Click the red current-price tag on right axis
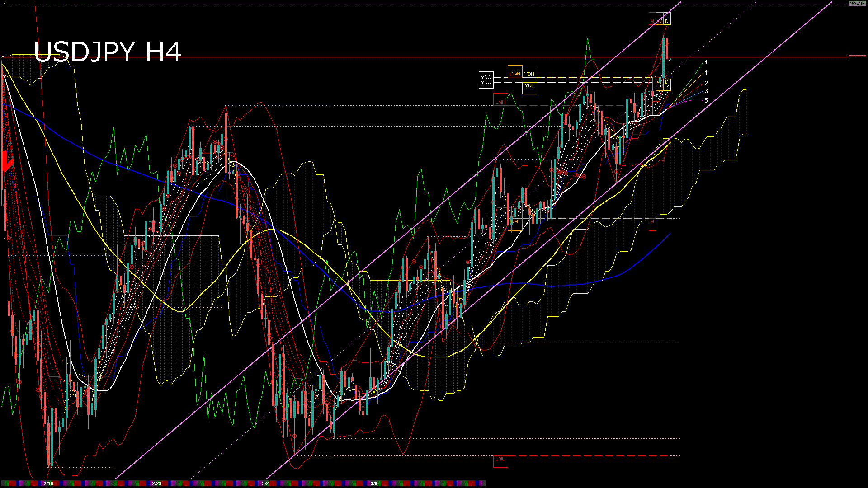 pos(857,56)
